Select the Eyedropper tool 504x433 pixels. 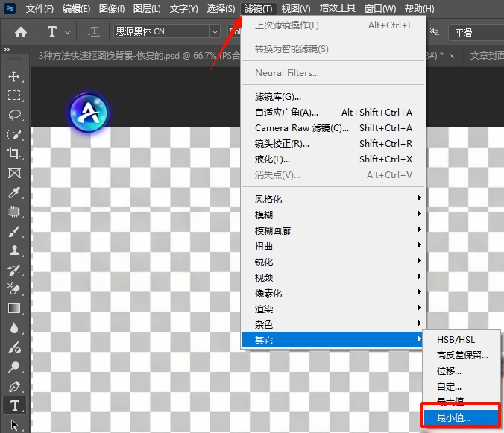pos(14,192)
